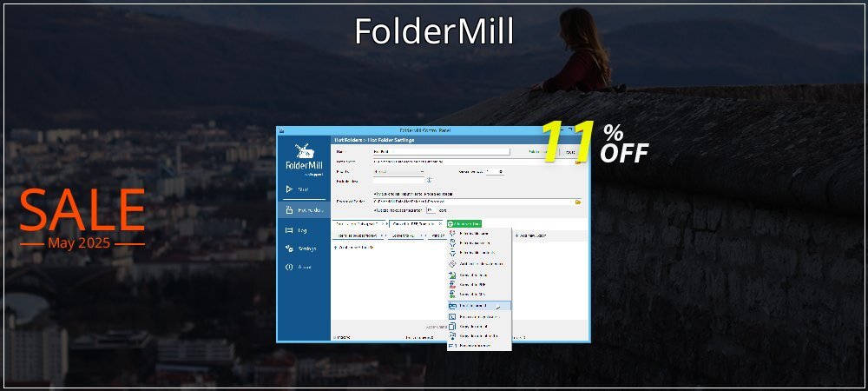Choose the Filter by paper size icon
Screen dimensions: 868x391
pos(452,242)
